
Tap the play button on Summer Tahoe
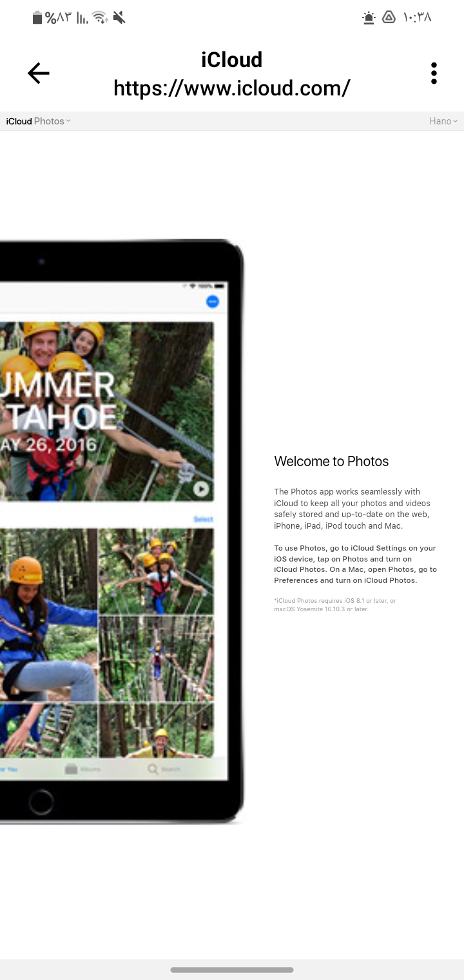pyautogui.click(x=201, y=489)
